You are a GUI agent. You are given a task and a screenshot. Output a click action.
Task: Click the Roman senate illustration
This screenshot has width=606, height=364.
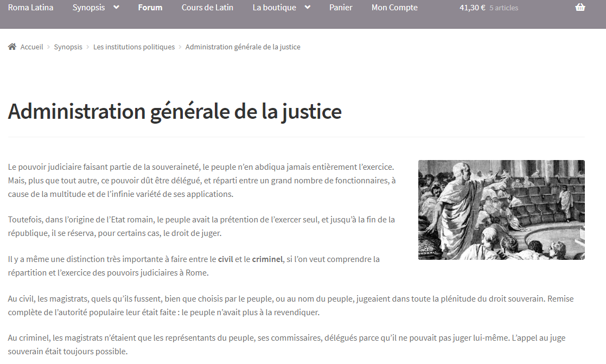coord(501,209)
